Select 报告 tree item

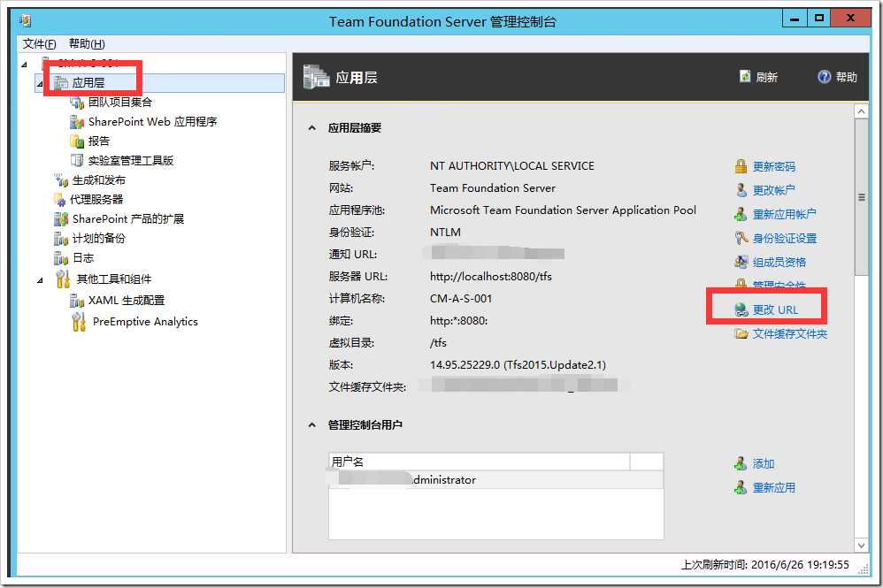coord(99,141)
